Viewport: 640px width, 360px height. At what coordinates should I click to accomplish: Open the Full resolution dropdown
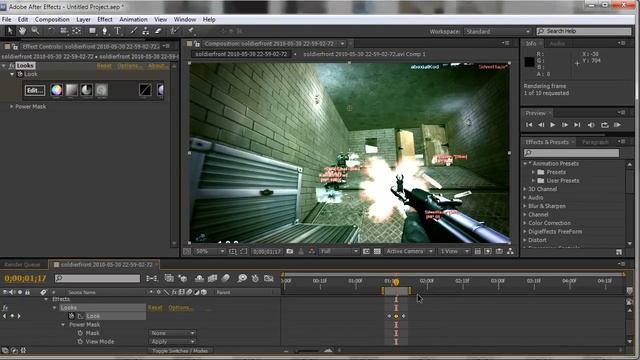pos(339,251)
